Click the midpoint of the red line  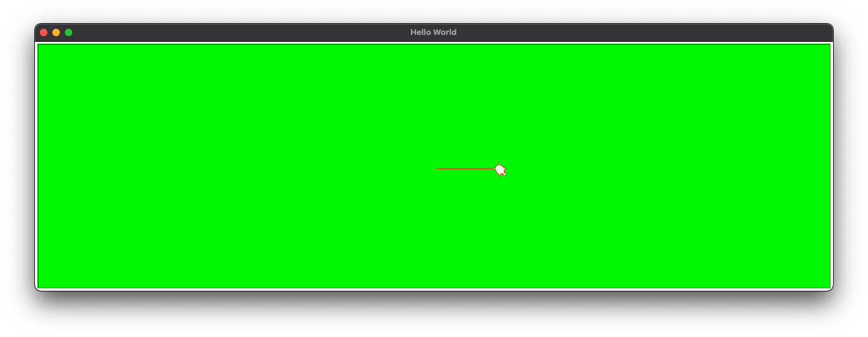[x=466, y=168]
